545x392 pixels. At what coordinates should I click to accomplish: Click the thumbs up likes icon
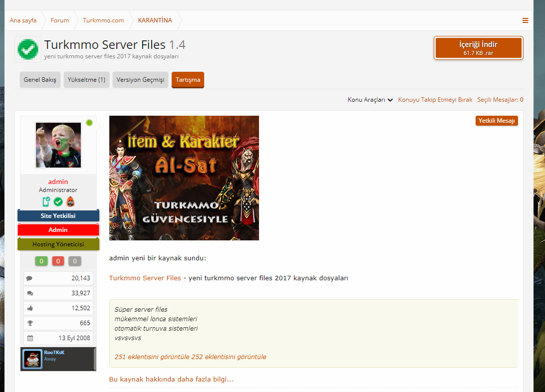30,308
